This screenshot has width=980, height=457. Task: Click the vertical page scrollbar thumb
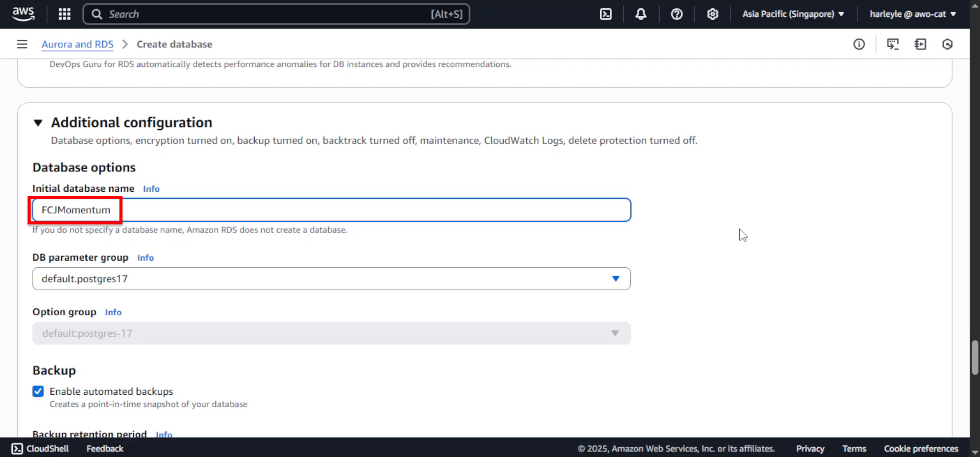975,358
